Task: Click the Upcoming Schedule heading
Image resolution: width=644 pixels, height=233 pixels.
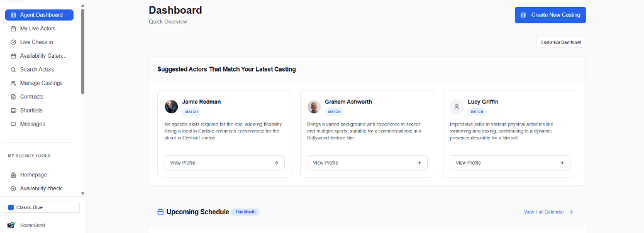Action: (x=197, y=212)
